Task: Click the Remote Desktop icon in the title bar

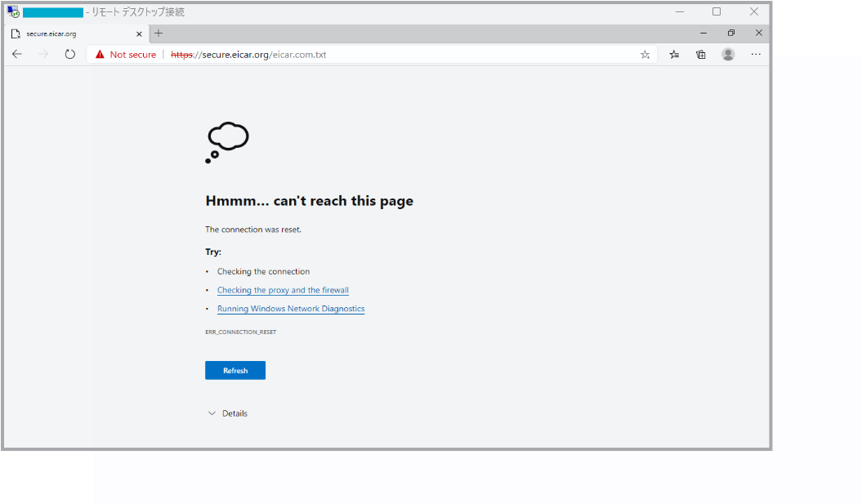Action: pyautogui.click(x=13, y=12)
